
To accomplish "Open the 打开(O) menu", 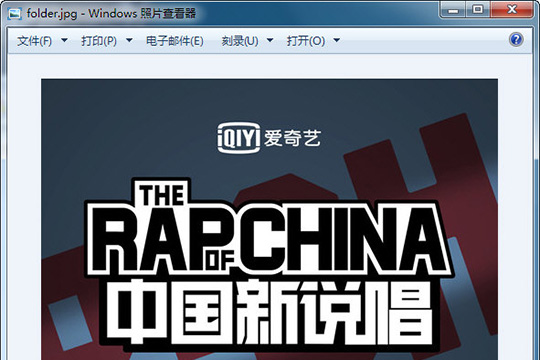I will click(306, 41).
